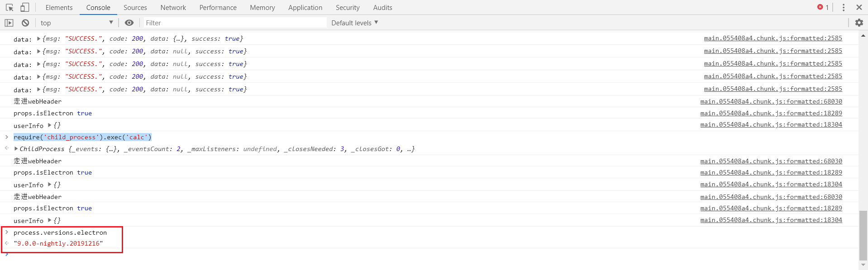Viewport: 868px width, 270px height.
Task: Create a live expression with eye icon
Action: 129,23
